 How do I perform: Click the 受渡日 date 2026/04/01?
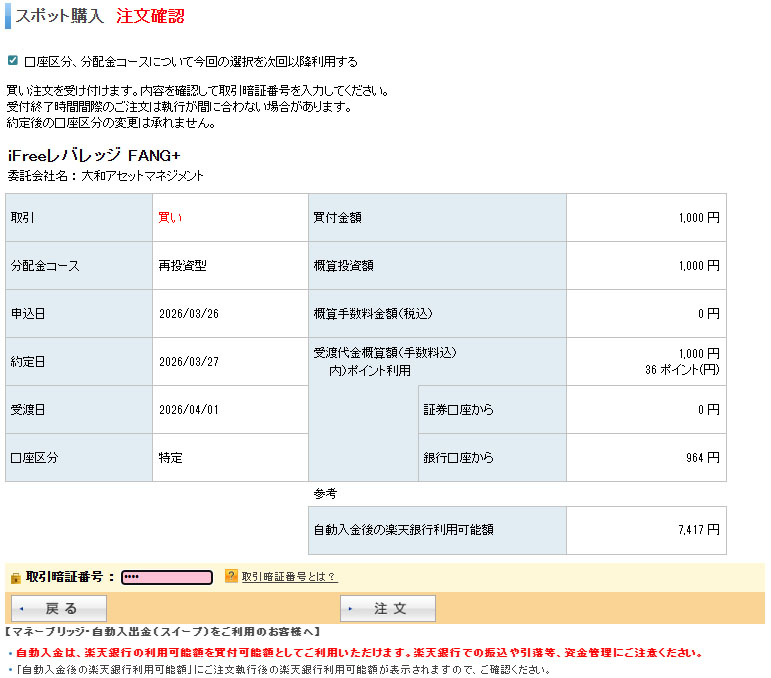[x=188, y=410]
